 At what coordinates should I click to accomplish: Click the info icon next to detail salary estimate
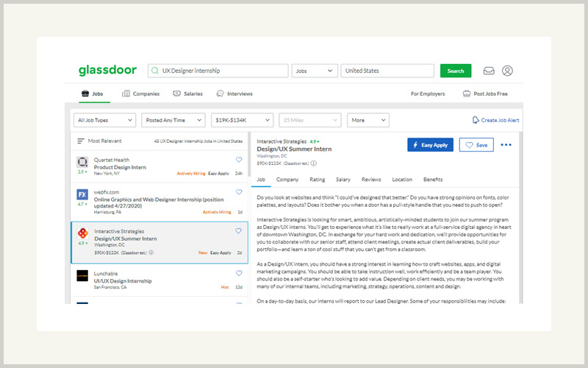tap(314, 163)
